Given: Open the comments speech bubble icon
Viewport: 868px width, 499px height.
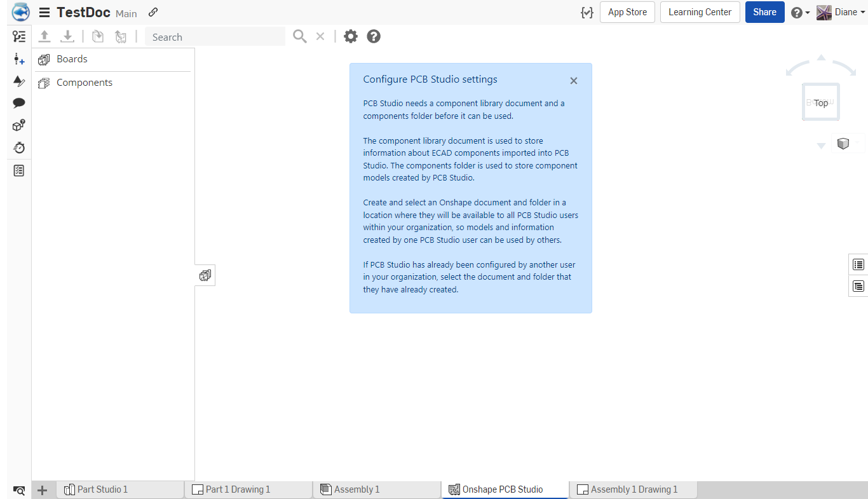Looking at the screenshot, I should [x=19, y=103].
